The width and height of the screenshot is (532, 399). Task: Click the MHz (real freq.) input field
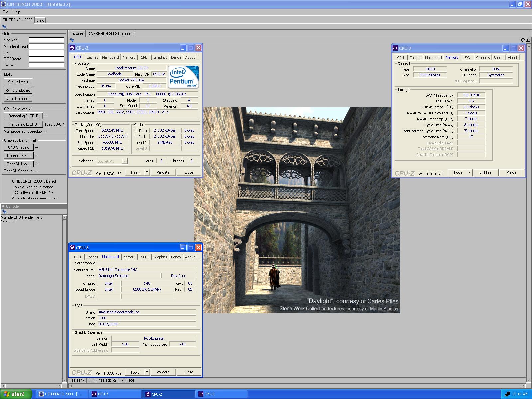pos(46,46)
